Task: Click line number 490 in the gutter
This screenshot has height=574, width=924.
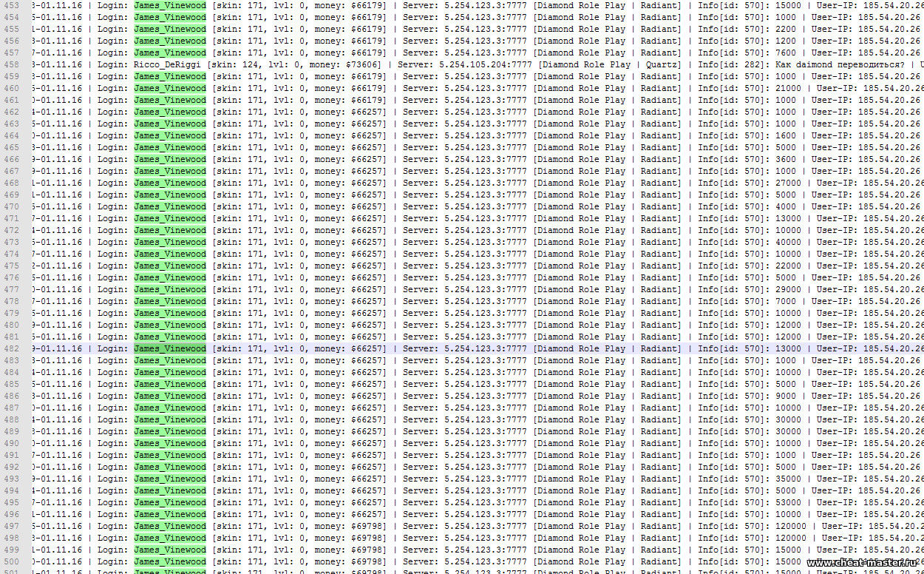Action: point(11,443)
